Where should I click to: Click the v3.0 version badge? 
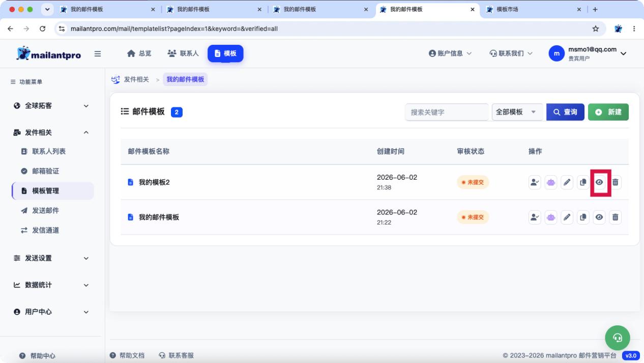click(x=631, y=355)
